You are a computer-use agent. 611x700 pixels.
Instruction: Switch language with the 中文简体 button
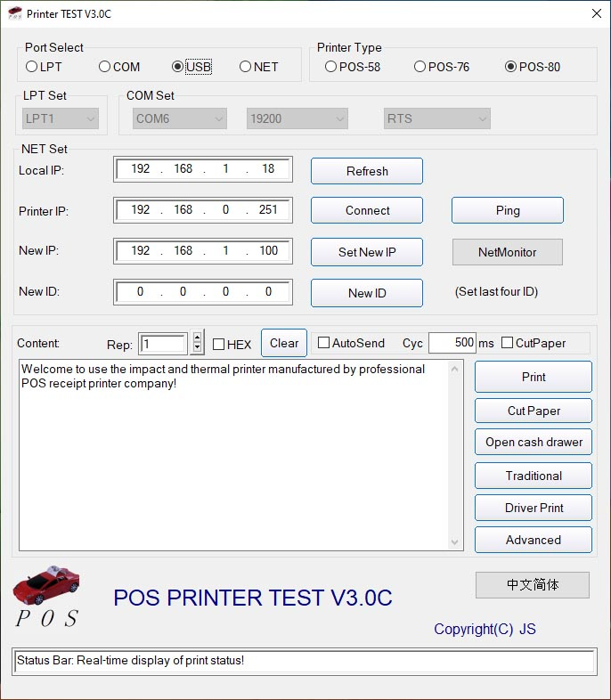click(x=533, y=585)
